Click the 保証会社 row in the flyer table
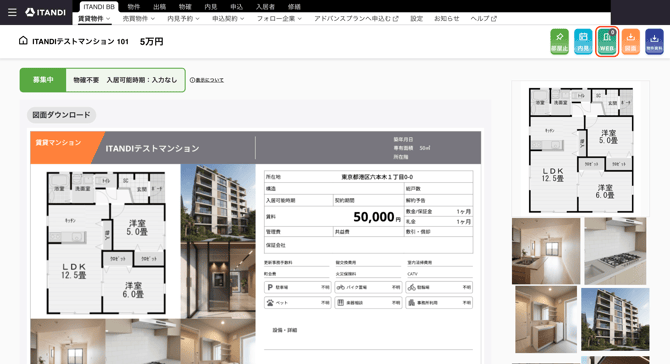The image size is (670, 364). pos(368,245)
